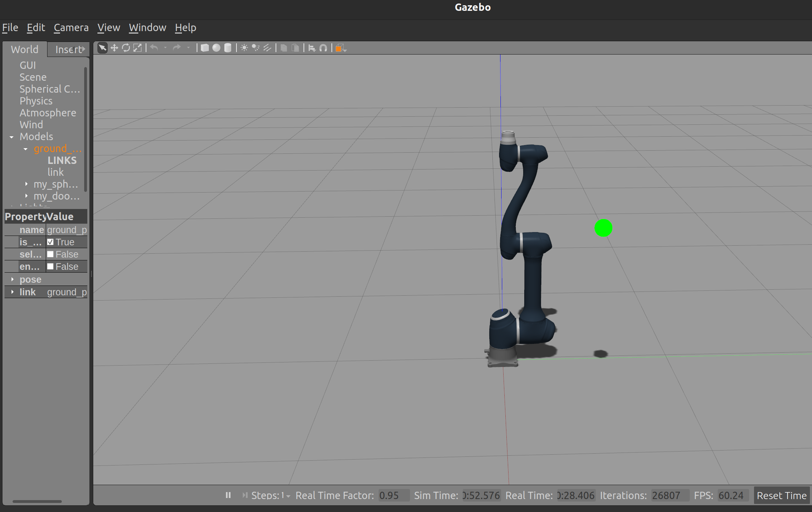Toggle the enable_wind False checkbox
This screenshot has height=512, width=812.
51,267
